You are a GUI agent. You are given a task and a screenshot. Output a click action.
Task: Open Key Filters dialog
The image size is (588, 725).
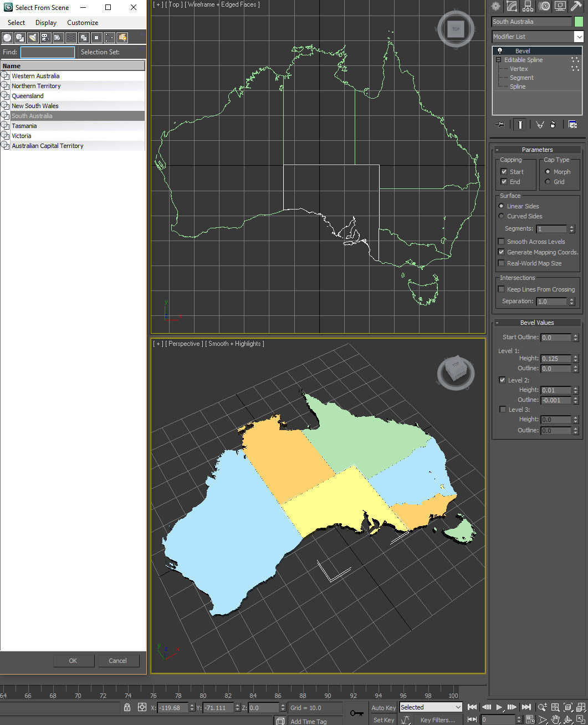438,720
